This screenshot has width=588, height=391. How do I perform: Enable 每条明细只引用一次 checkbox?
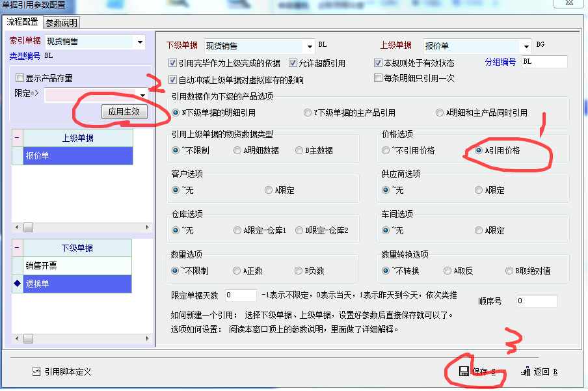pyautogui.click(x=378, y=78)
